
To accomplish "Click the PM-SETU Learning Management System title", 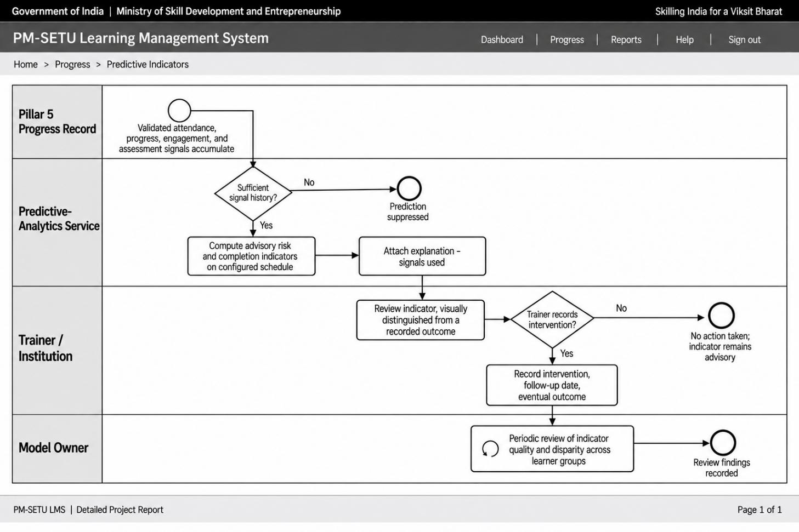I will (141, 38).
